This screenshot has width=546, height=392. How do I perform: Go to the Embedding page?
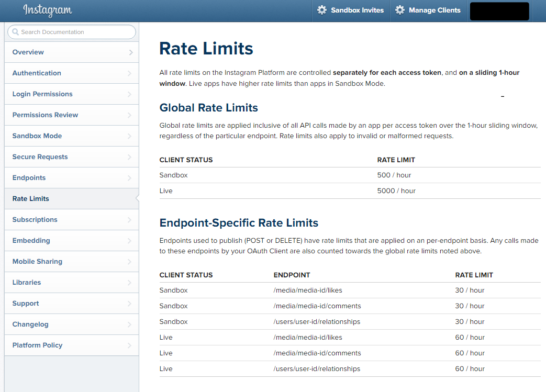pyautogui.click(x=71, y=241)
